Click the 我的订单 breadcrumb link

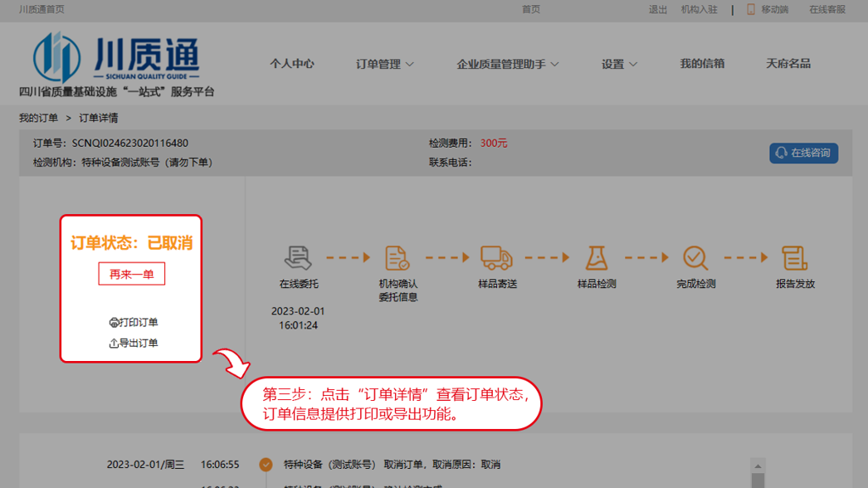(39, 118)
